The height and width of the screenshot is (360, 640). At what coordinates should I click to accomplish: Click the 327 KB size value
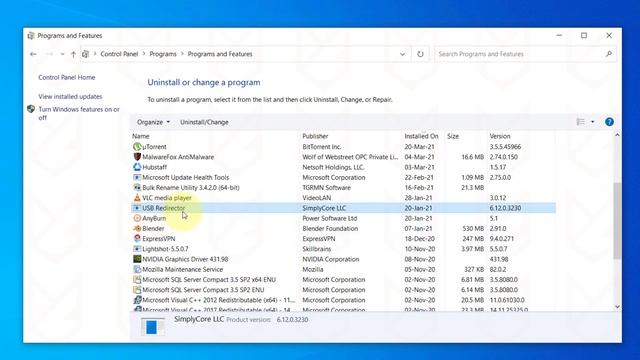474,269
